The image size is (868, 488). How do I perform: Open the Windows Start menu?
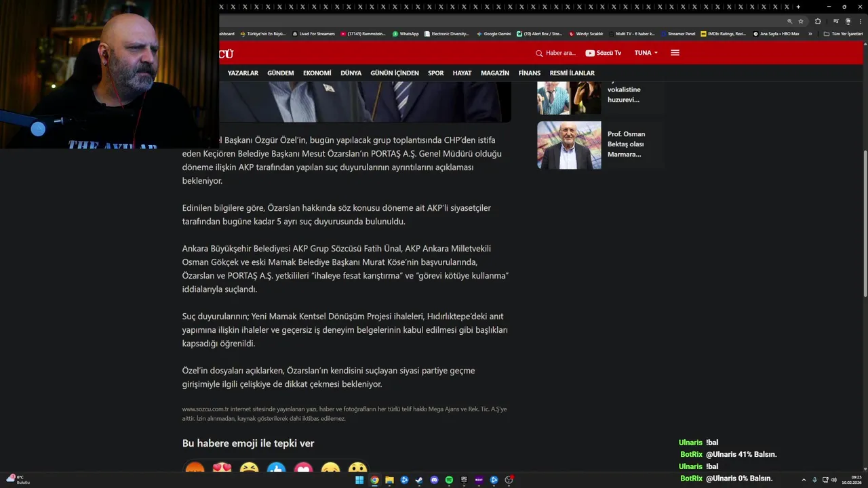(359, 480)
